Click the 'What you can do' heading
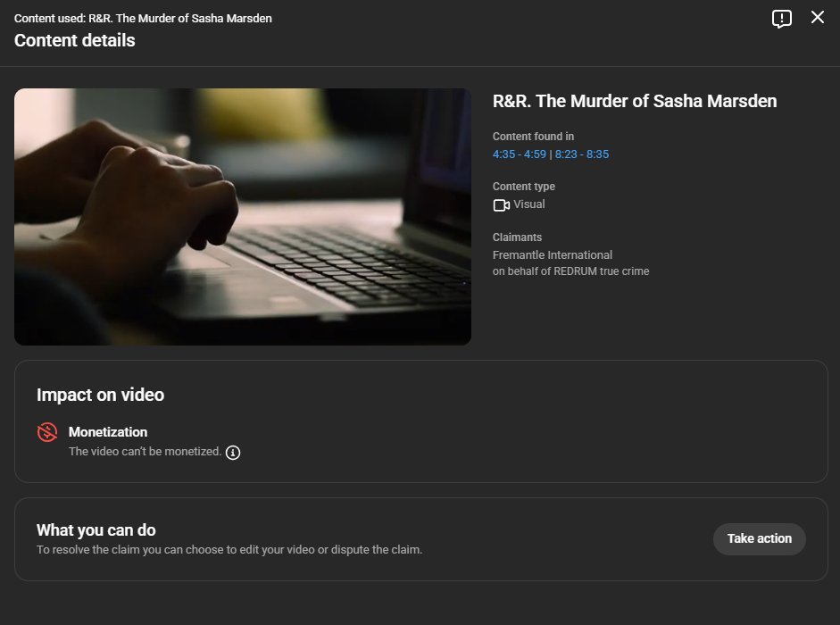This screenshot has height=625, width=840. click(x=96, y=530)
